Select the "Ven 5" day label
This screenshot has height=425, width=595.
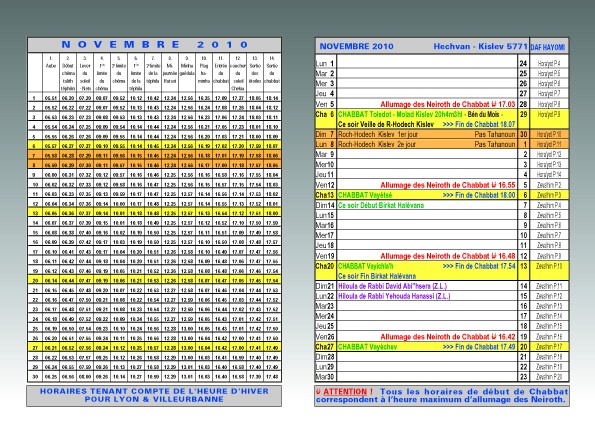[x=325, y=104]
